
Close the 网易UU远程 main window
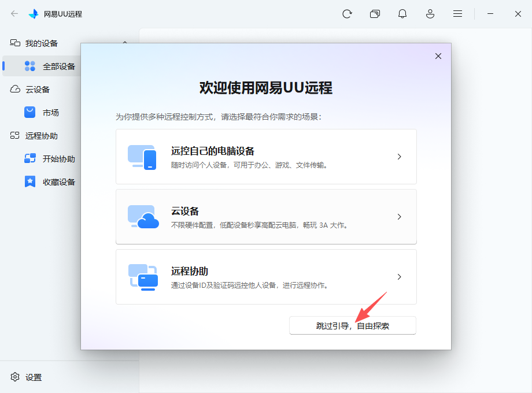[518, 14]
